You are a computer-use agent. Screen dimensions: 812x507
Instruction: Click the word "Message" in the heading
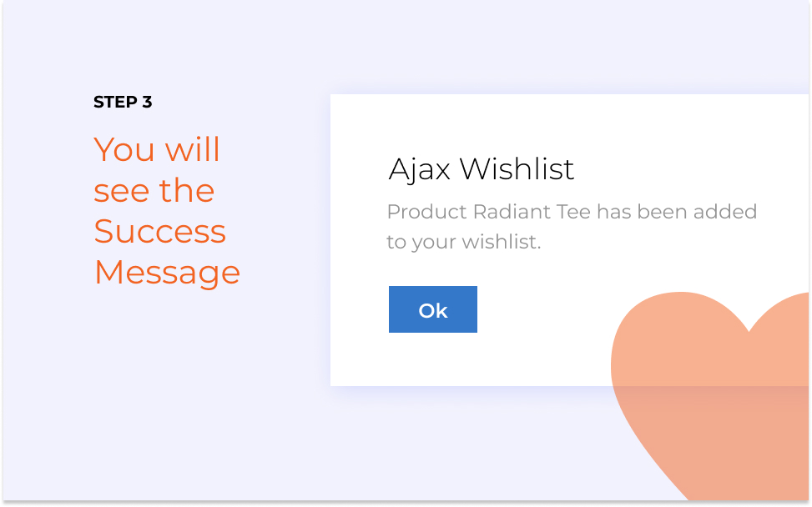pyautogui.click(x=167, y=273)
